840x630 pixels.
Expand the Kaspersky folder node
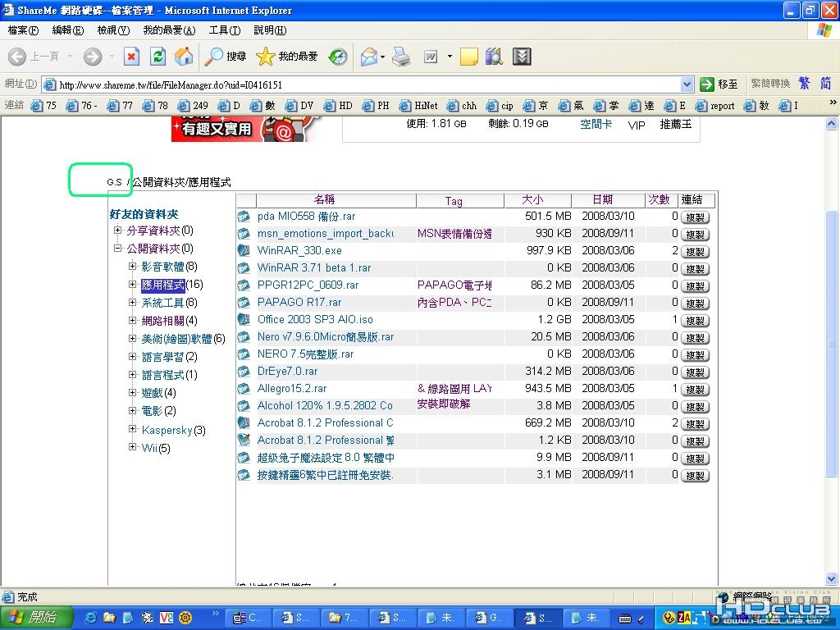[132, 428]
